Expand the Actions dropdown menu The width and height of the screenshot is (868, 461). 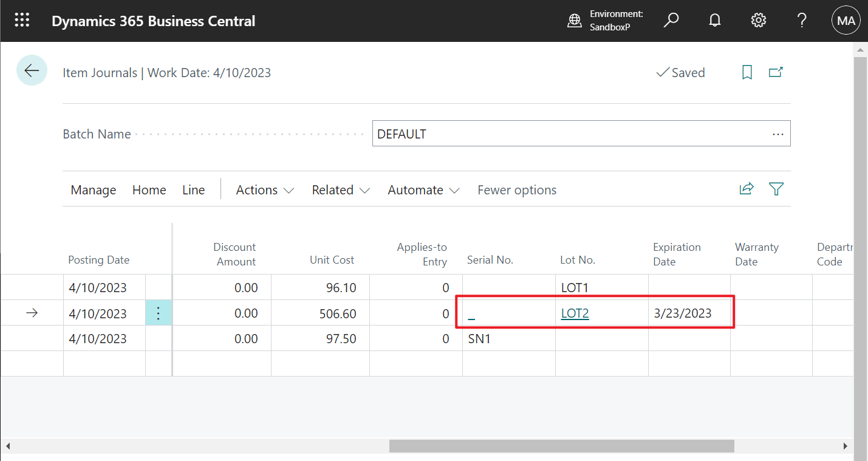click(265, 190)
